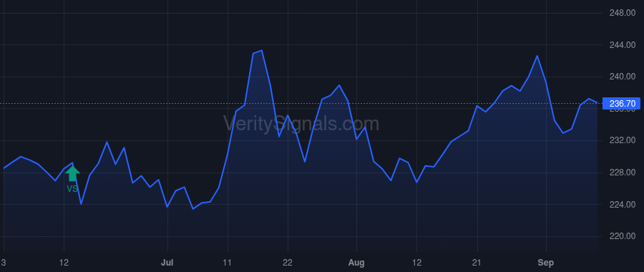The width and height of the screenshot is (644, 272).
Task: Click the 11 date label after Jul
Action: pyautogui.click(x=228, y=263)
